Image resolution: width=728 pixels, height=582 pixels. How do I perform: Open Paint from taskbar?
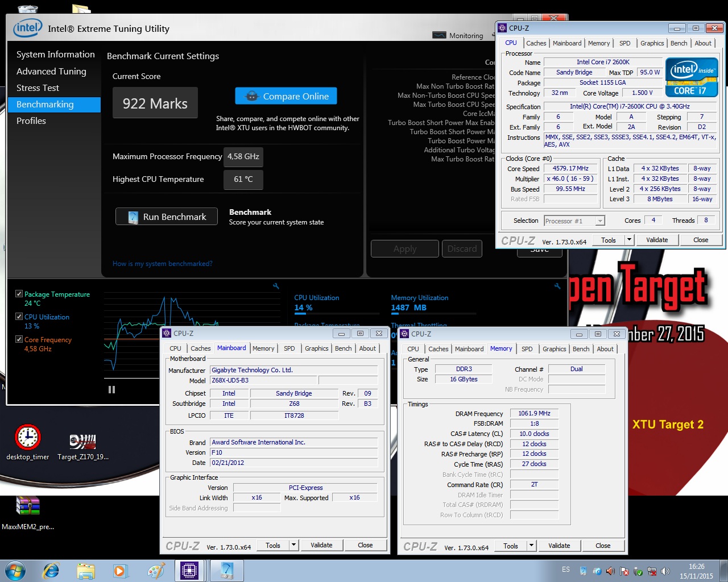155,570
